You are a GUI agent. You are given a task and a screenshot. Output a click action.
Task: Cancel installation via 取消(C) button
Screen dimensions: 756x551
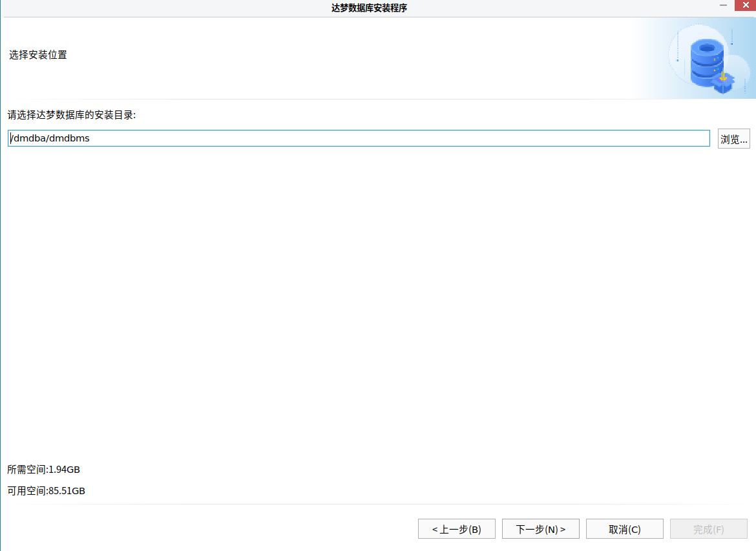tap(624, 529)
